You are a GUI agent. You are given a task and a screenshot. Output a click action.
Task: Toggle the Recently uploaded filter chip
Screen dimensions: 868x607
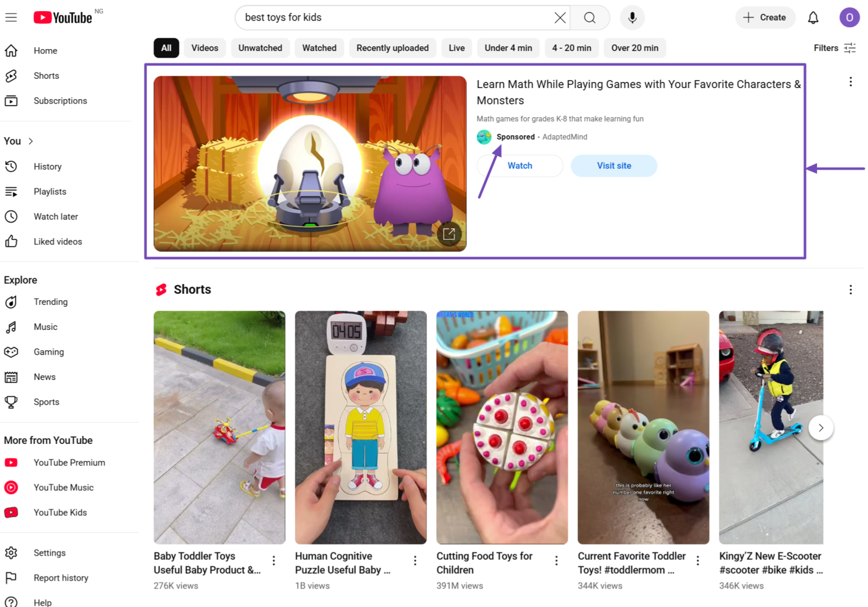392,48
